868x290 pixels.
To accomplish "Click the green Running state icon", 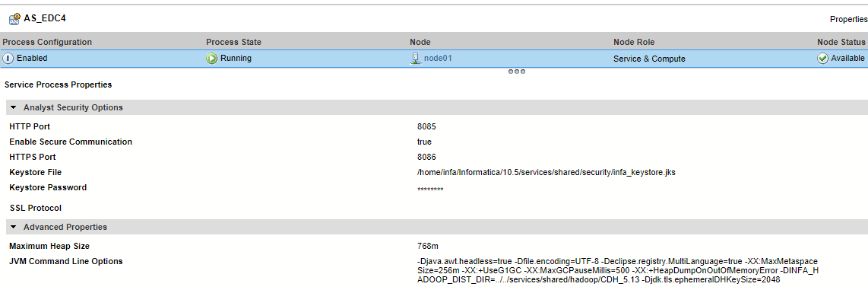I will point(212,58).
